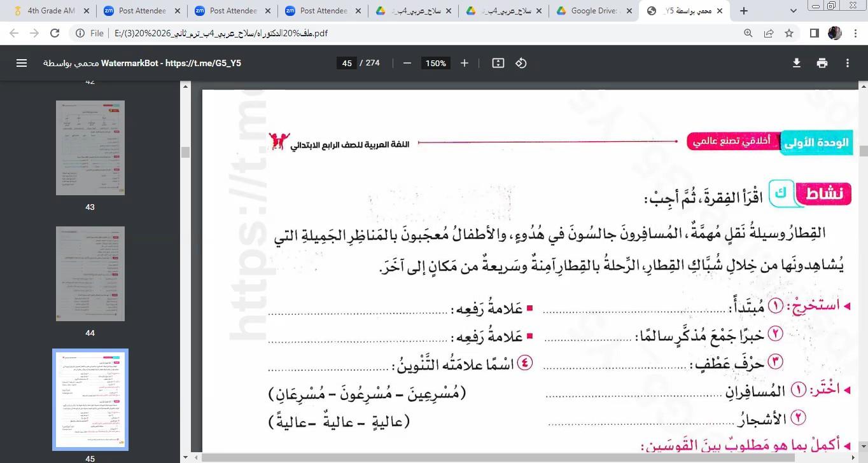Click the horizontal scrollbar at the bottom

(496, 457)
